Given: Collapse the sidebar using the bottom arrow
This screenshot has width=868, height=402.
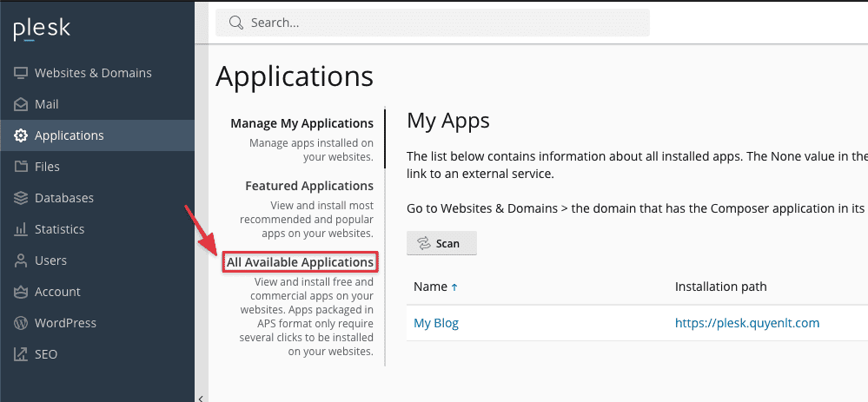Looking at the screenshot, I should coord(202,398).
